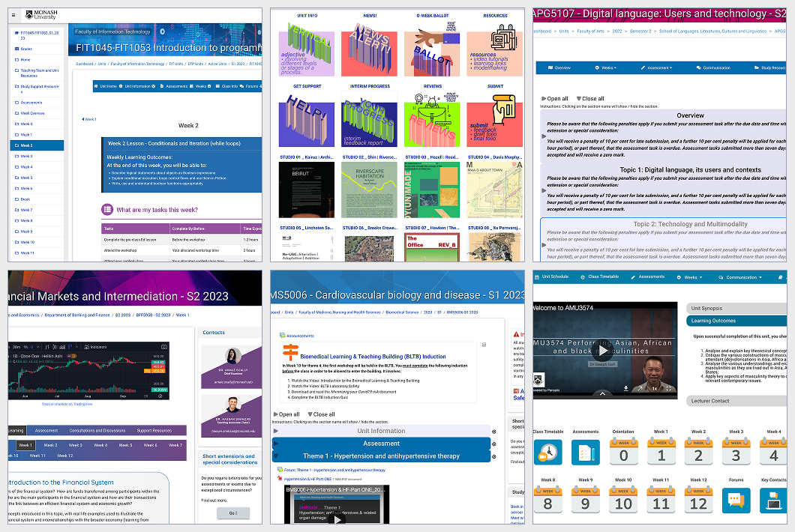Click the O-Week BALLOT graphic tile

pyautogui.click(x=433, y=49)
